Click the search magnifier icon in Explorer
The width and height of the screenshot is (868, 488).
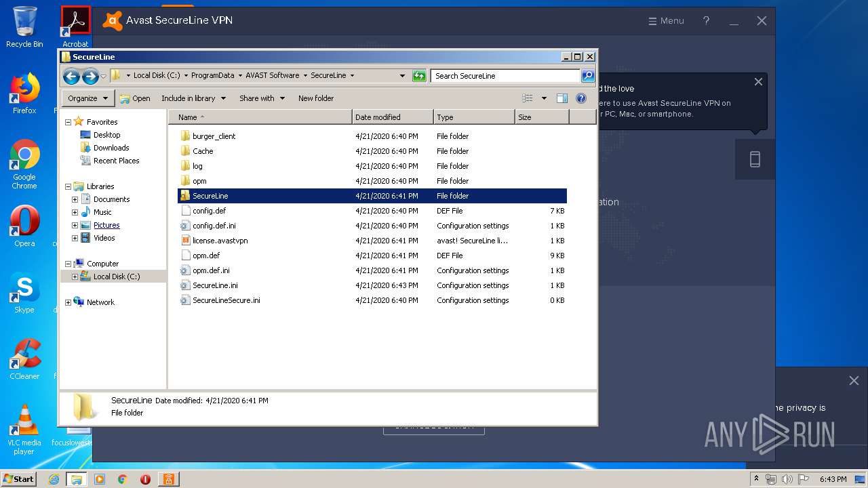click(x=588, y=76)
